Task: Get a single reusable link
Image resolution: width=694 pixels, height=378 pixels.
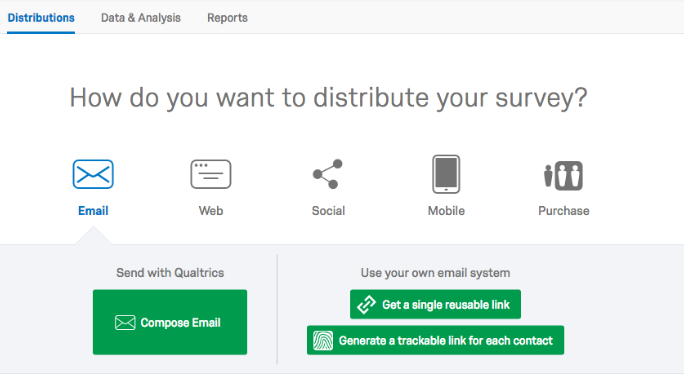Action: click(436, 305)
